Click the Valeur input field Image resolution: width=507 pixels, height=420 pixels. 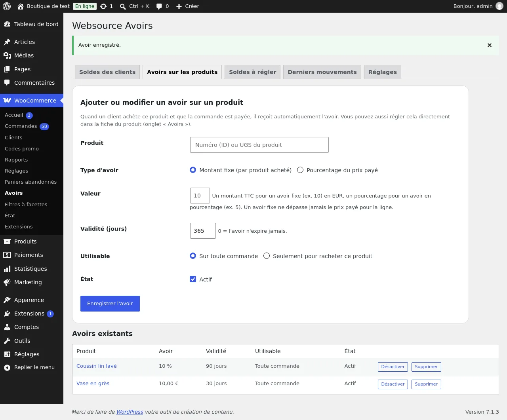[x=200, y=196]
